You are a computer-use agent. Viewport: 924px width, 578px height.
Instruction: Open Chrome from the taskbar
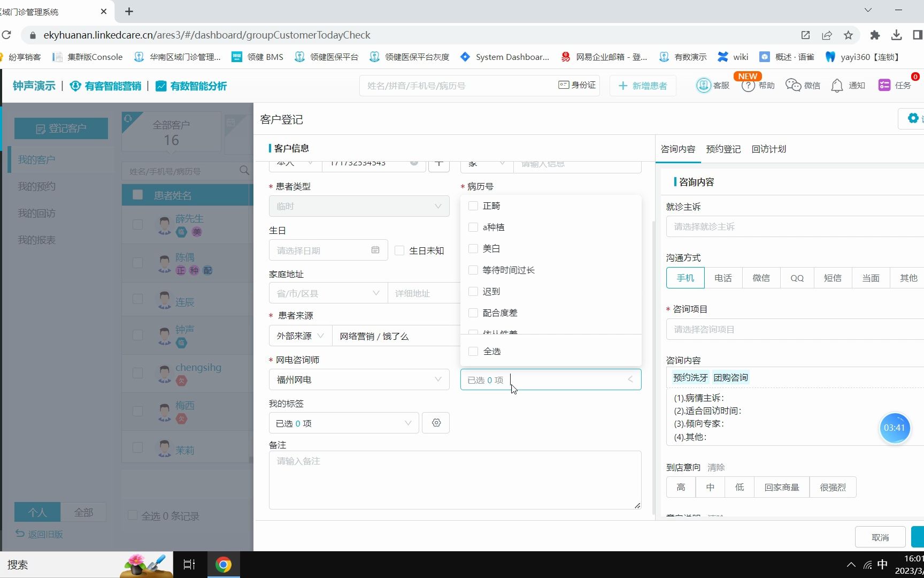pos(224,565)
